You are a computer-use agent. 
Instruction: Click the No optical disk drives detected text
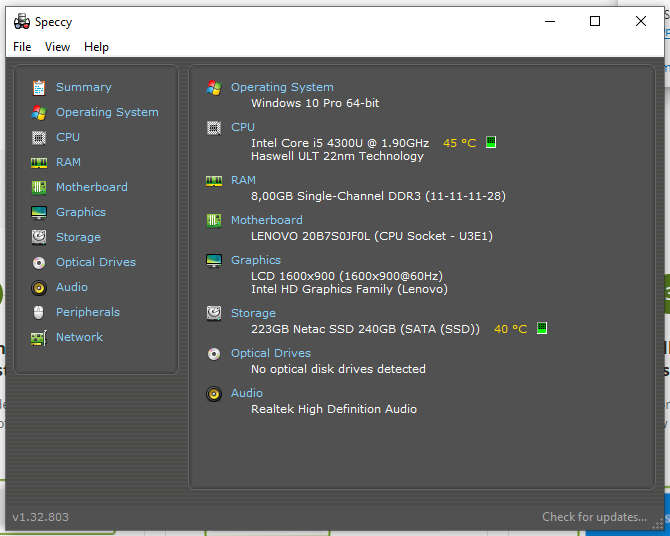338,369
